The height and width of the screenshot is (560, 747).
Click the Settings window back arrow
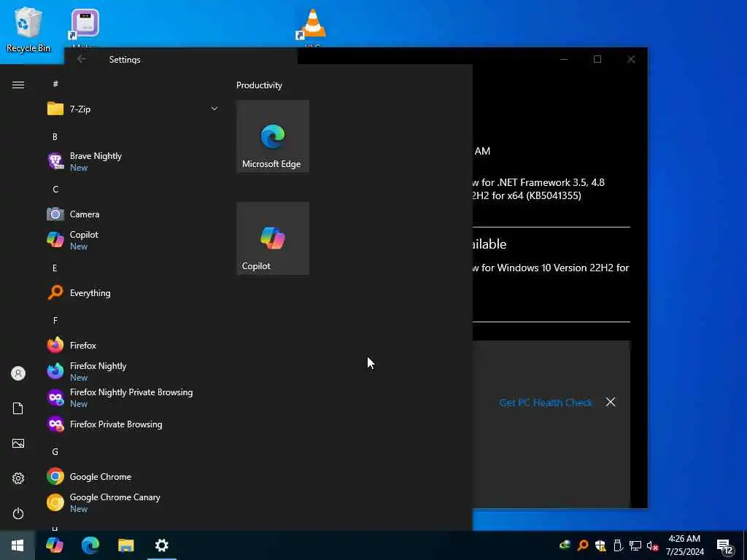pos(81,59)
